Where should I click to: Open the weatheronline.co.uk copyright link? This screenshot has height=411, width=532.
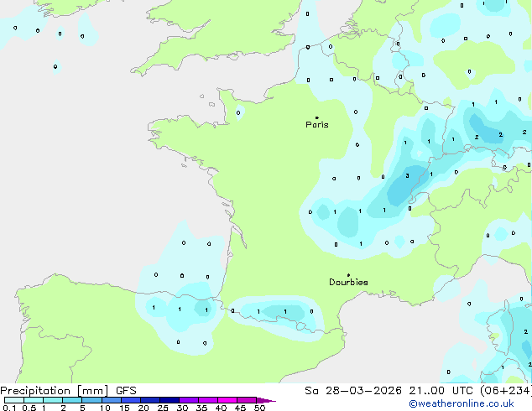(x=461, y=403)
